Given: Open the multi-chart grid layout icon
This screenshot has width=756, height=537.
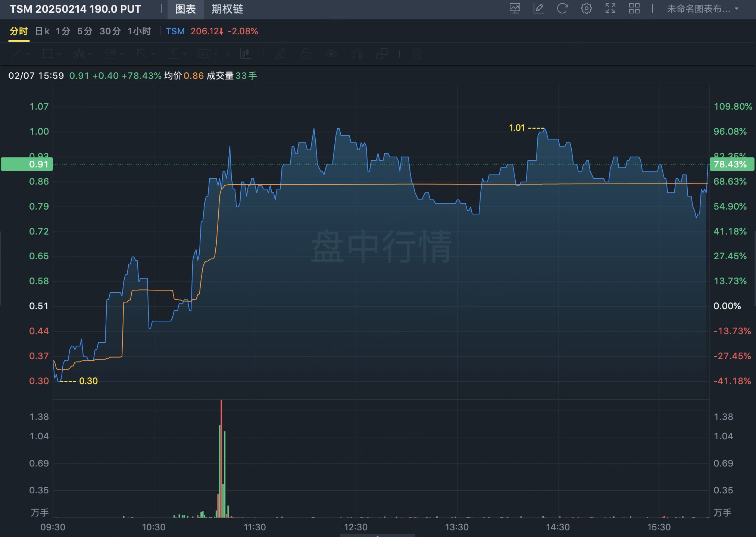Looking at the screenshot, I should (634, 9).
